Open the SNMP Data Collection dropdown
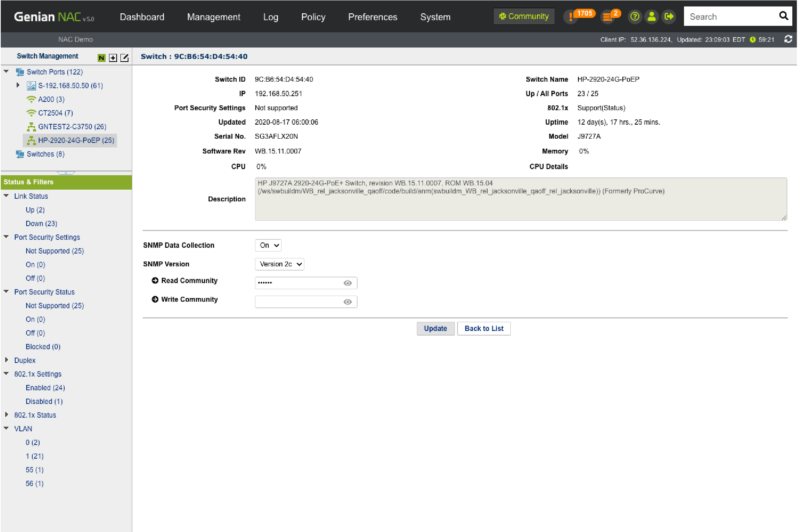The height and width of the screenshot is (532, 798). (268, 245)
